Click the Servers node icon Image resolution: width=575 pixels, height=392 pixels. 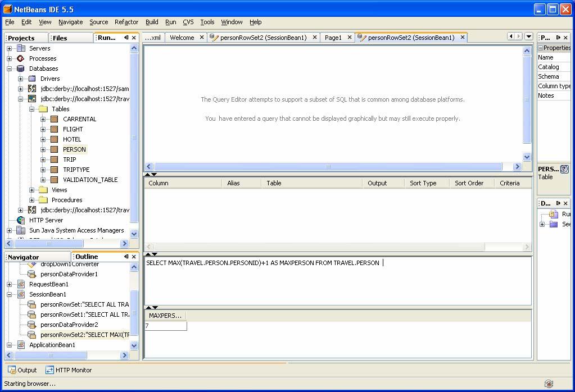pos(21,48)
